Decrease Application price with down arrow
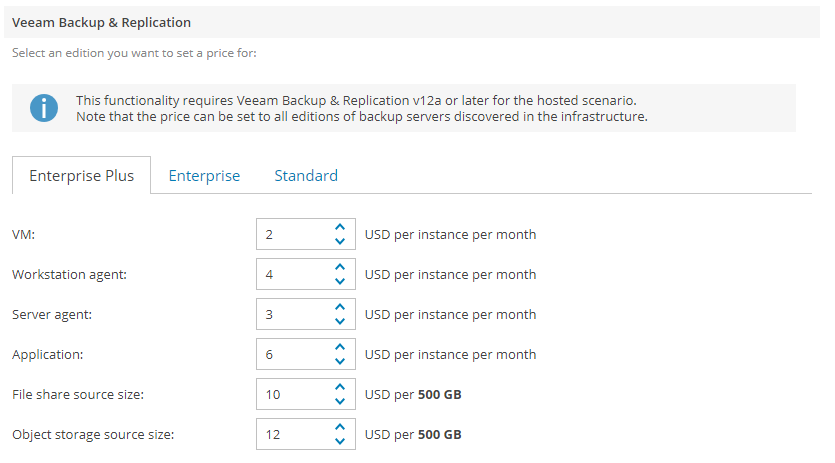This screenshot has width=835, height=463. click(340, 361)
